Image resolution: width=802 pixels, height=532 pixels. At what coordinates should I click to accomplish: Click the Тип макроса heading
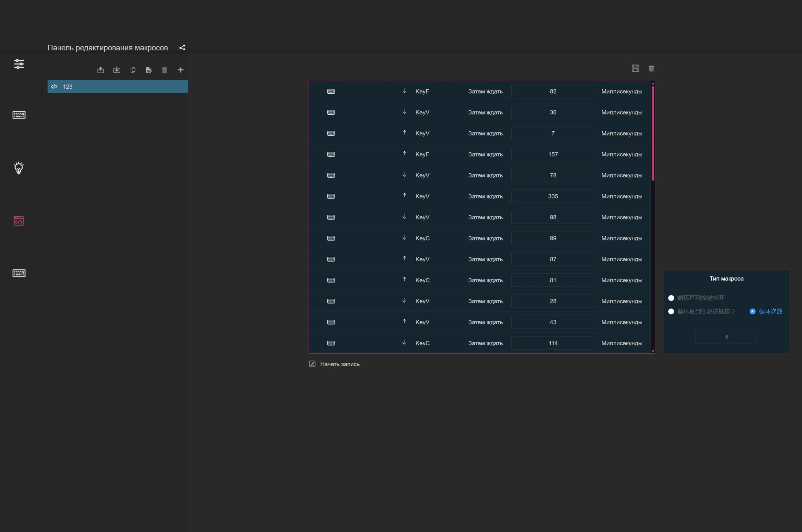(726, 279)
